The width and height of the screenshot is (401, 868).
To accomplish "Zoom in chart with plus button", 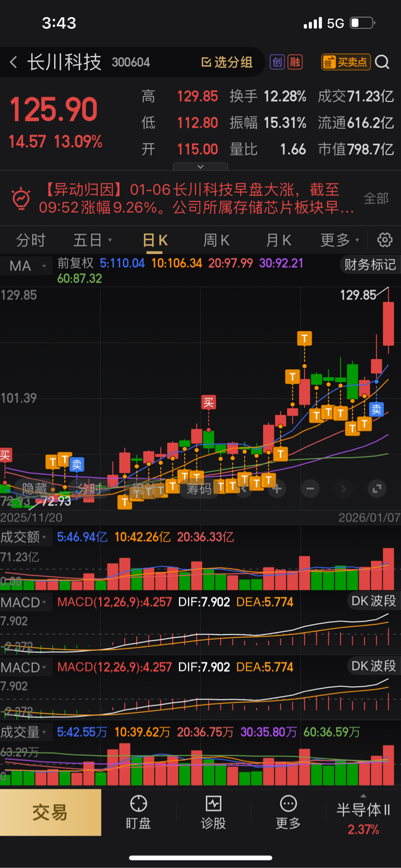I will click(277, 489).
